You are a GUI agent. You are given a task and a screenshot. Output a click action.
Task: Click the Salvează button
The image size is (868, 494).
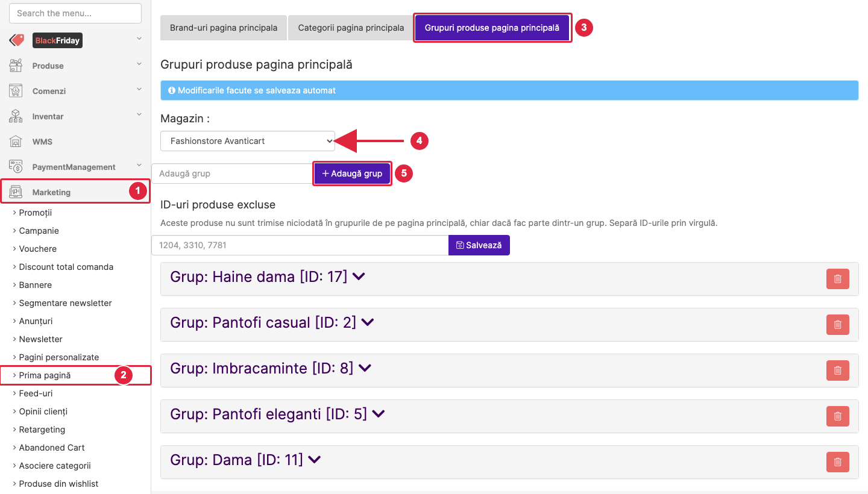(479, 245)
